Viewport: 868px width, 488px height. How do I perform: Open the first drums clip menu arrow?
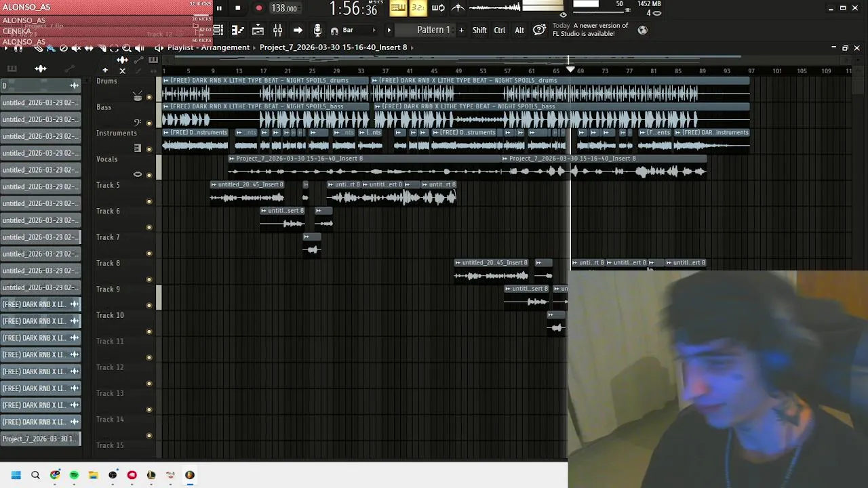coord(166,81)
